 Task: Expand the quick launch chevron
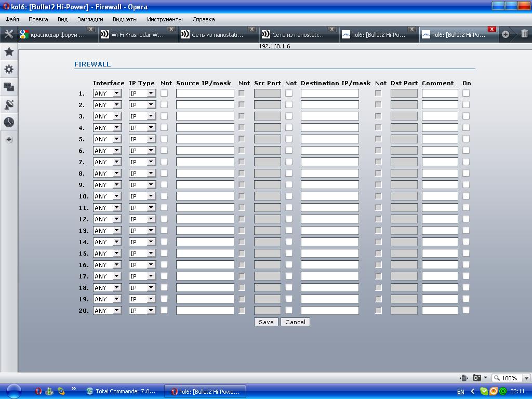point(73,389)
